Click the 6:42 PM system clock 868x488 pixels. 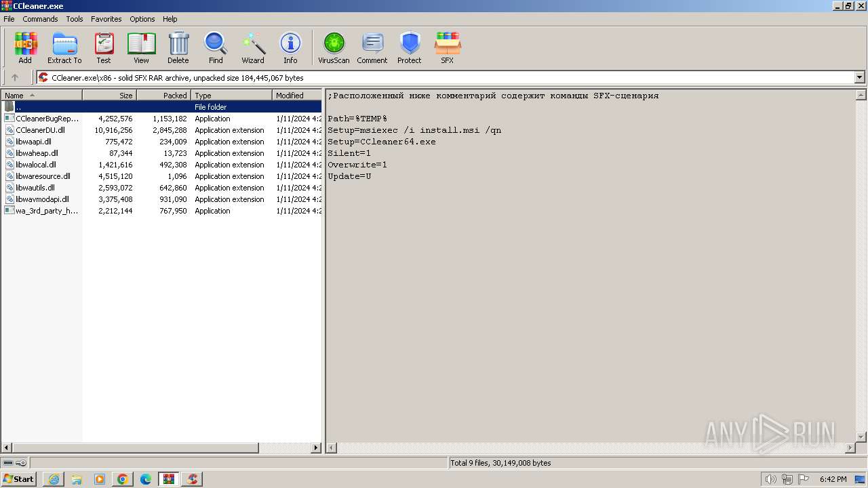(833, 479)
